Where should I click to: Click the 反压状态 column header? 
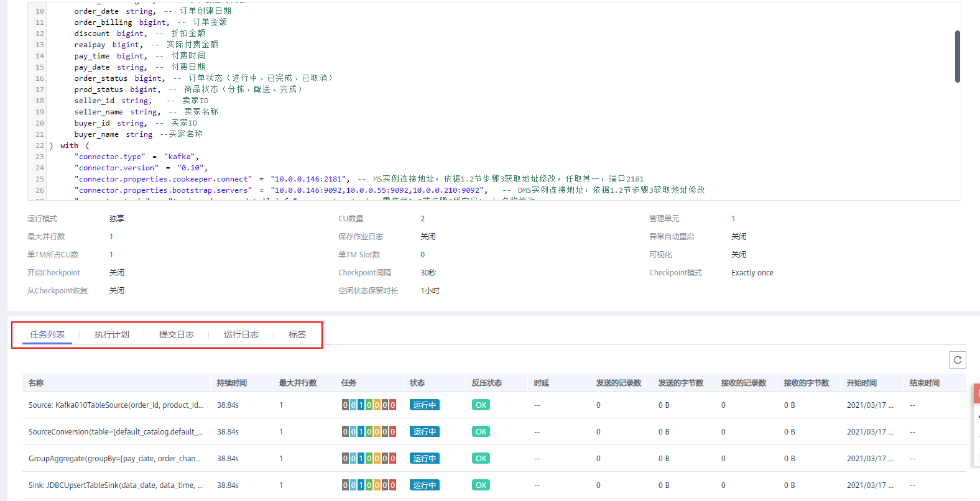pyautogui.click(x=487, y=383)
